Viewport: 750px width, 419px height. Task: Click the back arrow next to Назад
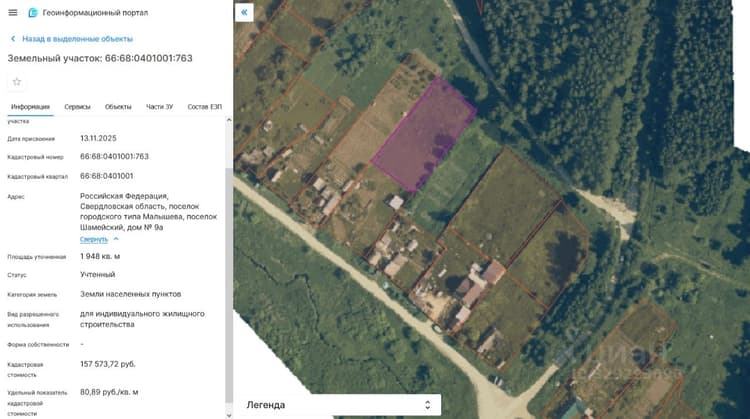13,39
